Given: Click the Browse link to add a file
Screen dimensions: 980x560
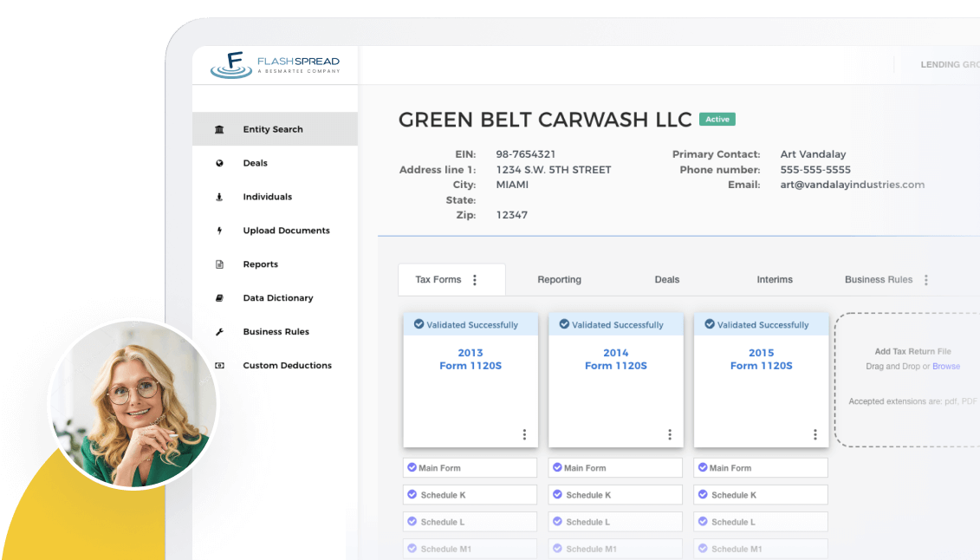Looking at the screenshot, I should (x=946, y=366).
